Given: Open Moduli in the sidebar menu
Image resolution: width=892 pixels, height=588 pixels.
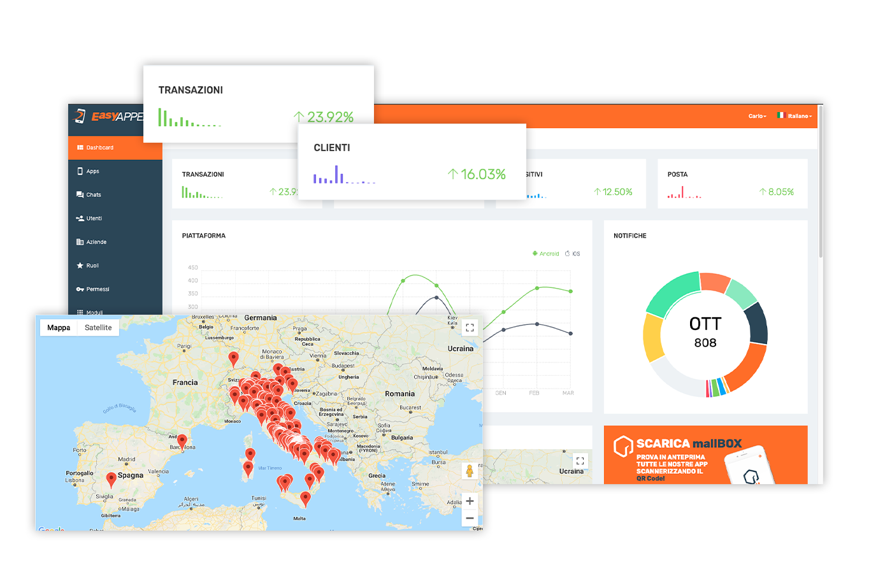Looking at the screenshot, I should pyautogui.click(x=115, y=312).
